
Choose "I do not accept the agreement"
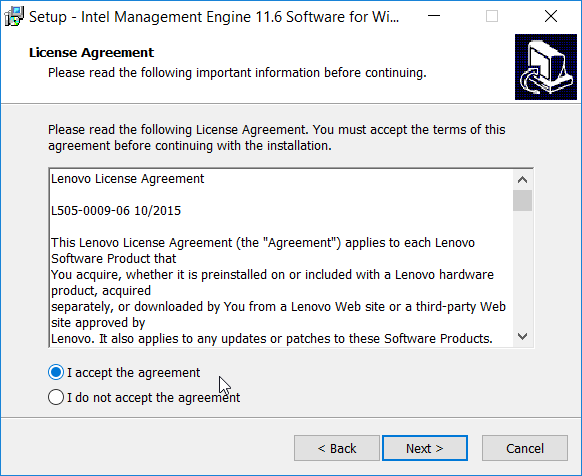(144, 397)
